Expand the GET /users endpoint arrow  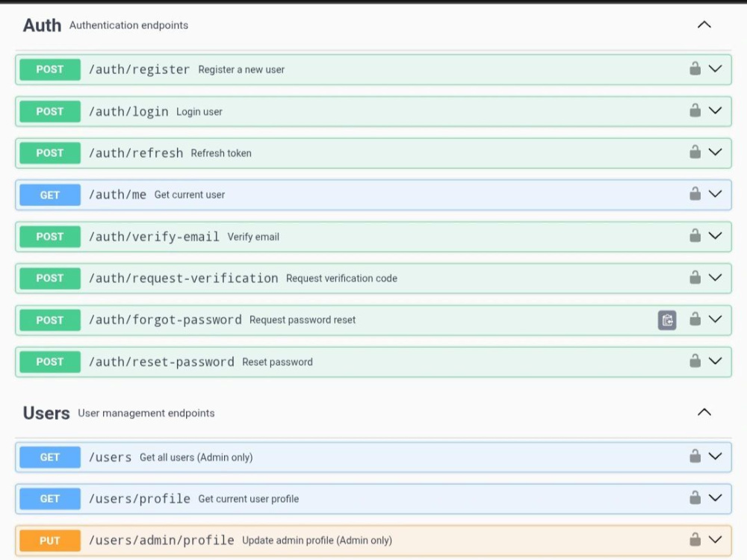pyautogui.click(x=715, y=456)
